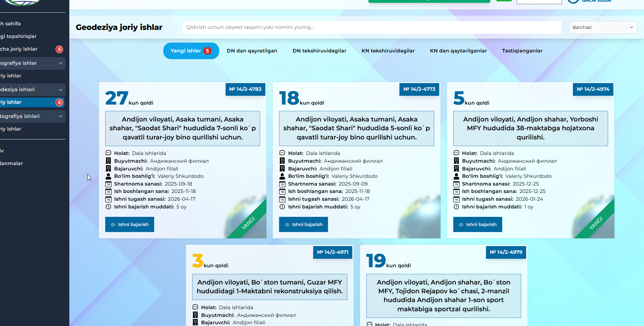Click the Shartnoma sanasi calendar icon in card 14/2-4974
Viewport: 644px width, 326px height.
456,184
